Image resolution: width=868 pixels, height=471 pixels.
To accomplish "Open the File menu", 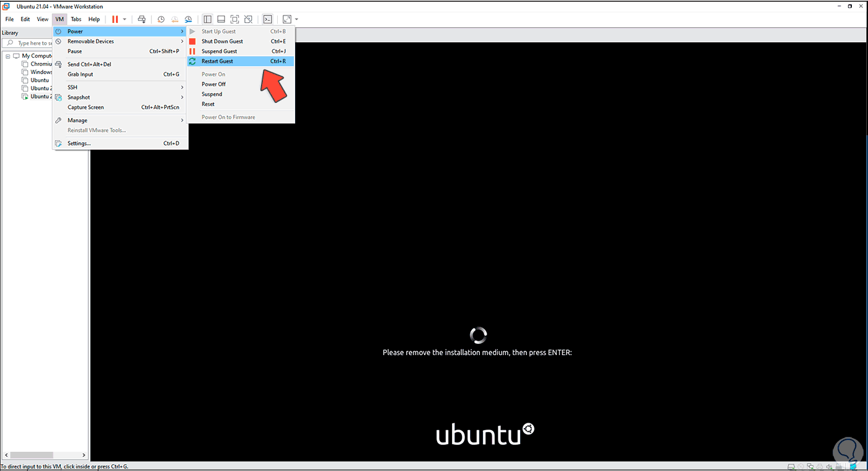I will pyautogui.click(x=10, y=19).
